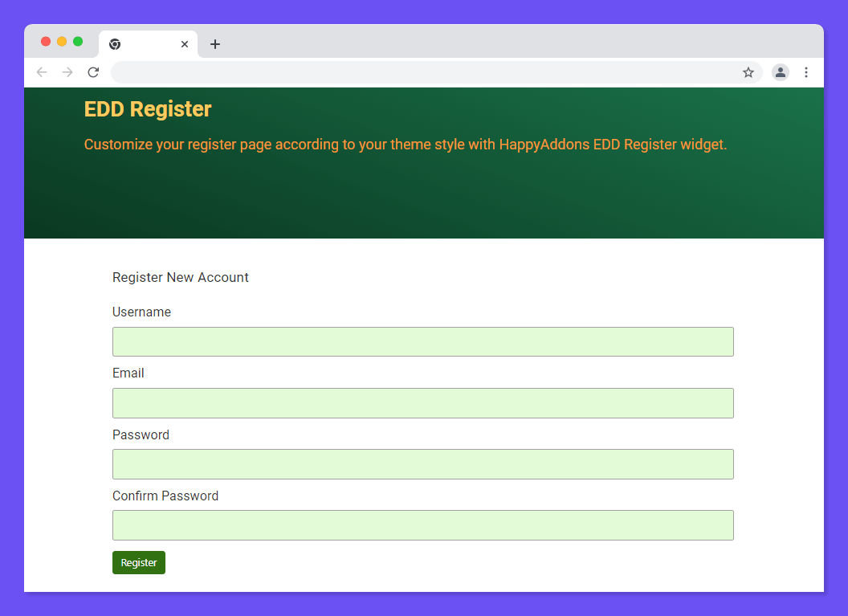Open a new tab with the plus icon
This screenshot has height=616, width=848.
[x=214, y=44]
